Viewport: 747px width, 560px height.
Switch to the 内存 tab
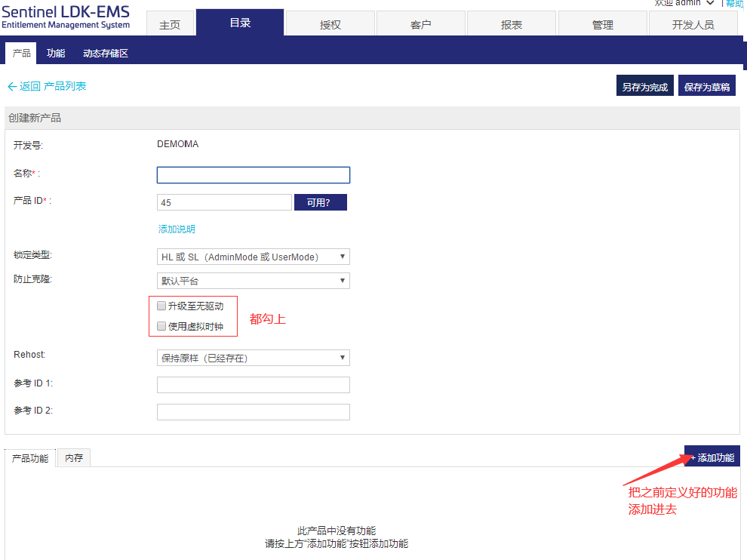(74, 457)
